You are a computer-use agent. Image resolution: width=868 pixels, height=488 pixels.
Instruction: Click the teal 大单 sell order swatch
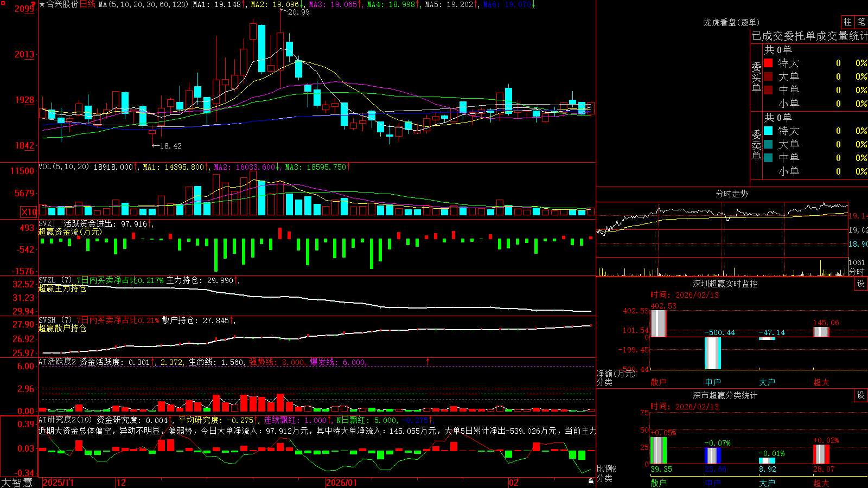[768, 144]
